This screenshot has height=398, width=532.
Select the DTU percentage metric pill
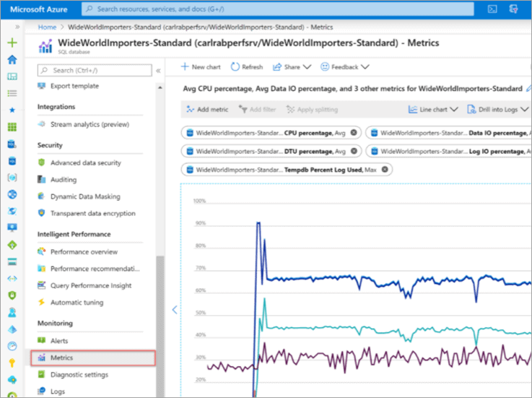click(271, 151)
